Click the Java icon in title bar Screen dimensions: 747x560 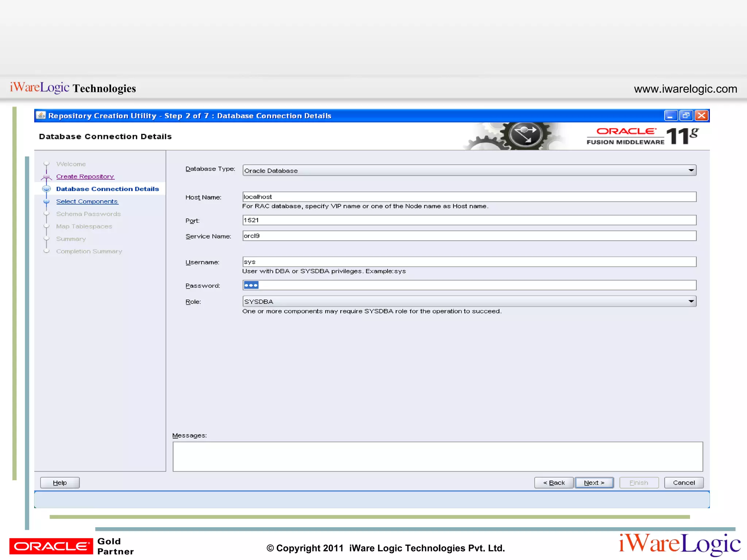41,116
